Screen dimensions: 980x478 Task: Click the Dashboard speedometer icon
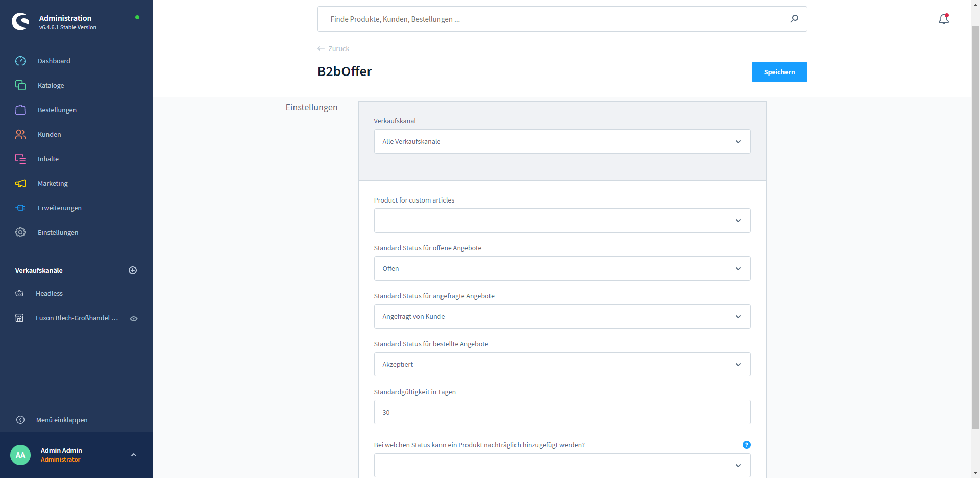(20, 61)
